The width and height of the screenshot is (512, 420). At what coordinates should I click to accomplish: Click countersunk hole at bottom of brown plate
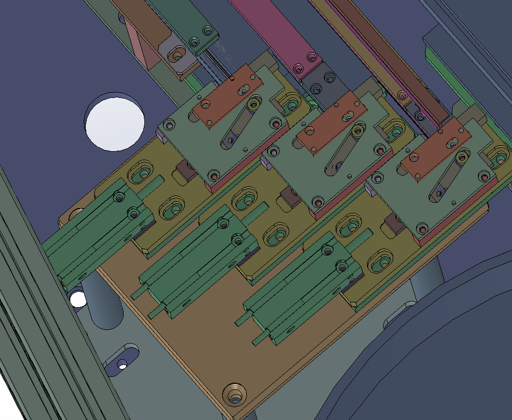[234, 394]
